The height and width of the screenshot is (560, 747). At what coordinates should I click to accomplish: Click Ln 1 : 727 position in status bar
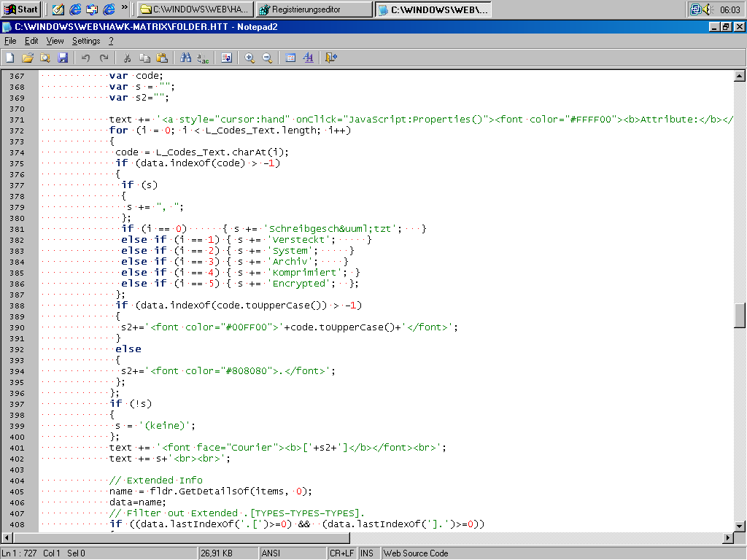19,553
